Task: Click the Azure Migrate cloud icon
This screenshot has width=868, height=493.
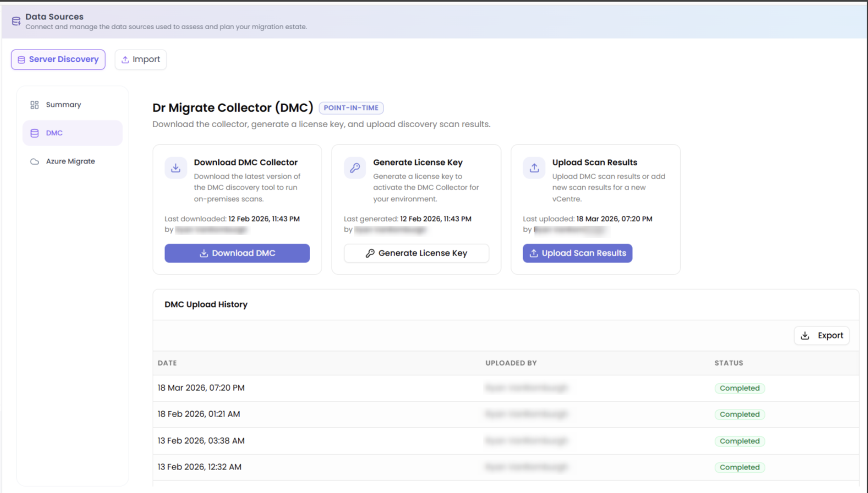Action: point(34,161)
